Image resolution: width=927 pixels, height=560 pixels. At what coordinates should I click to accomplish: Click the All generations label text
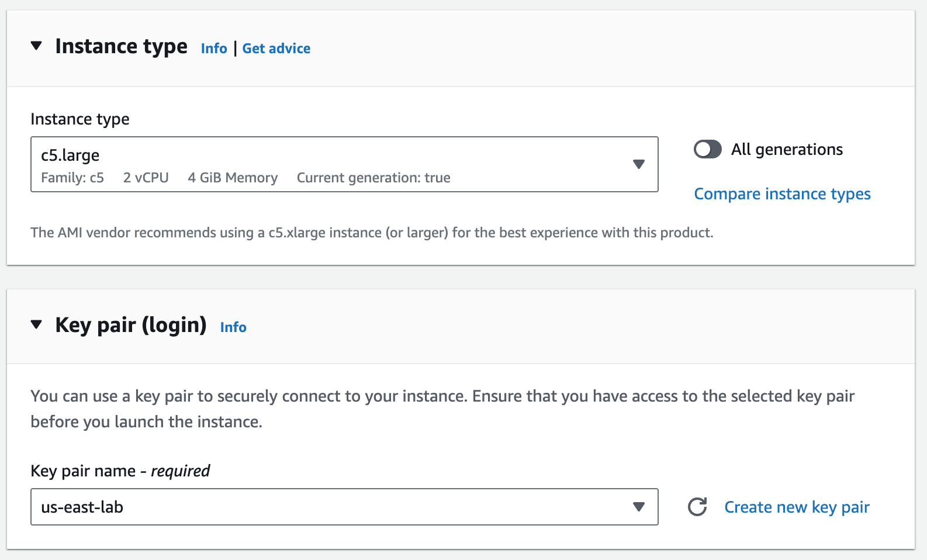coord(787,150)
